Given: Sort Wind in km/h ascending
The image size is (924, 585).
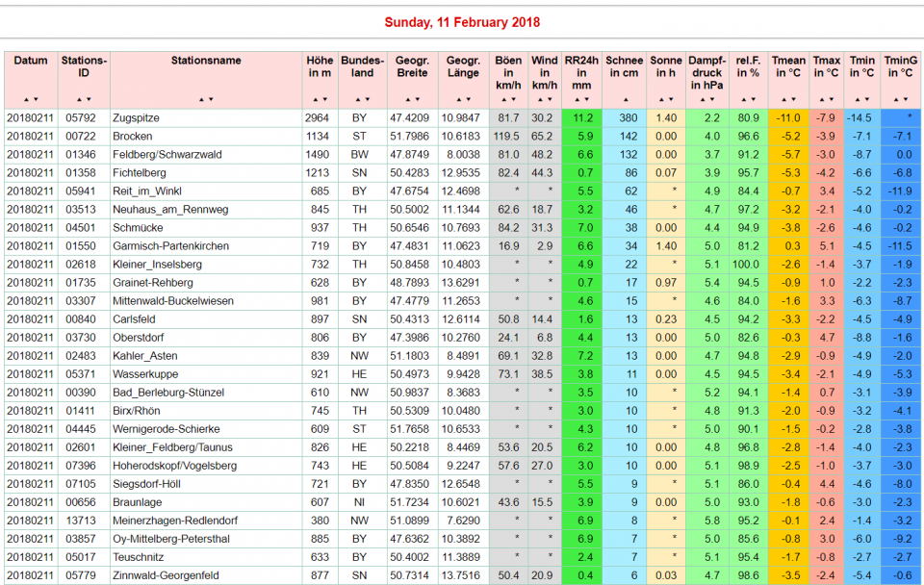Looking at the screenshot, I should (x=539, y=99).
